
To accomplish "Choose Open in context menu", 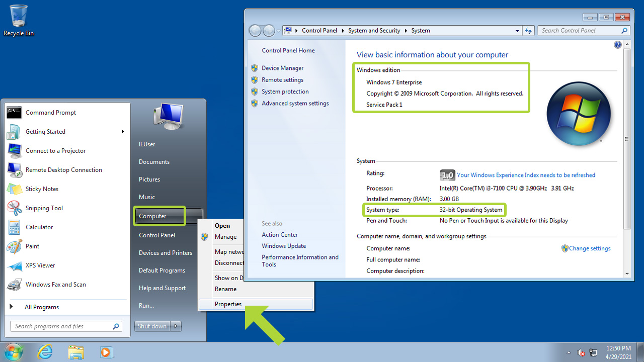I will click(x=222, y=226).
